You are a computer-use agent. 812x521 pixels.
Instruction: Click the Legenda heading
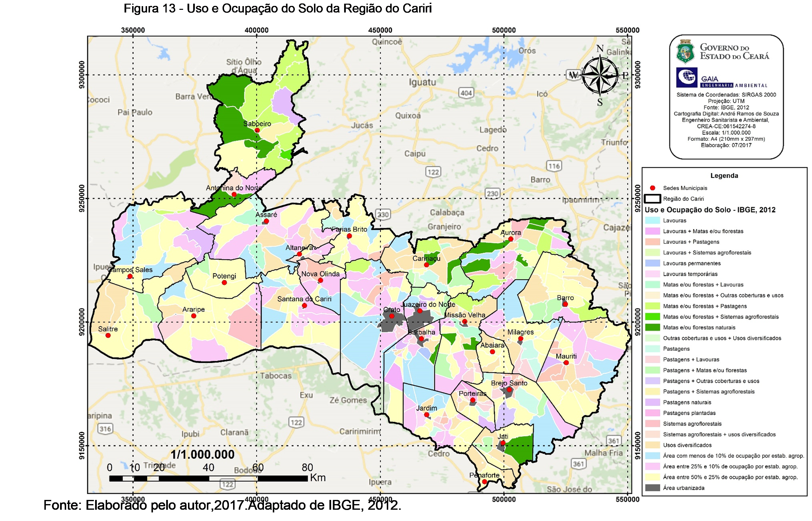724,175
